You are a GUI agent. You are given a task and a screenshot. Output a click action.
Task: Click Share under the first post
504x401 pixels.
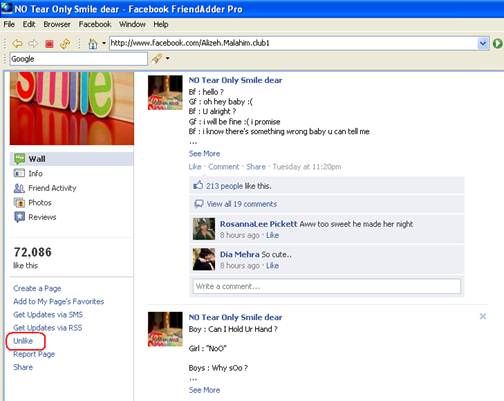click(x=256, y=167)
